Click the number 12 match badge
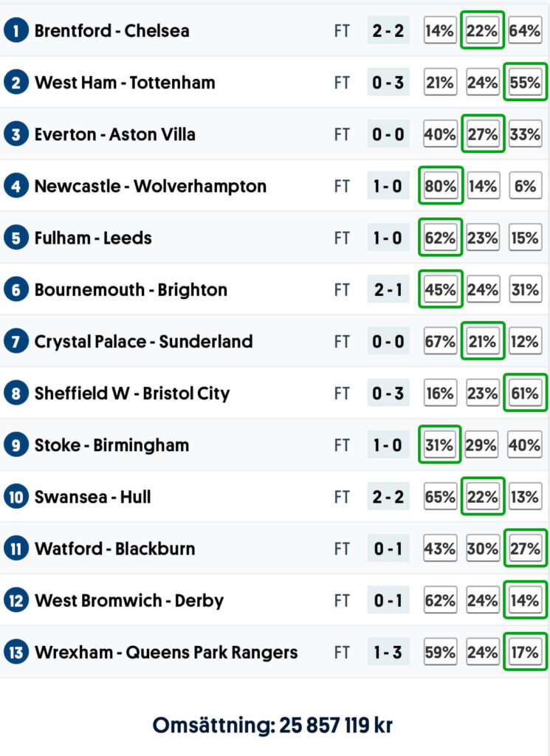 click(x=16, y=601)
